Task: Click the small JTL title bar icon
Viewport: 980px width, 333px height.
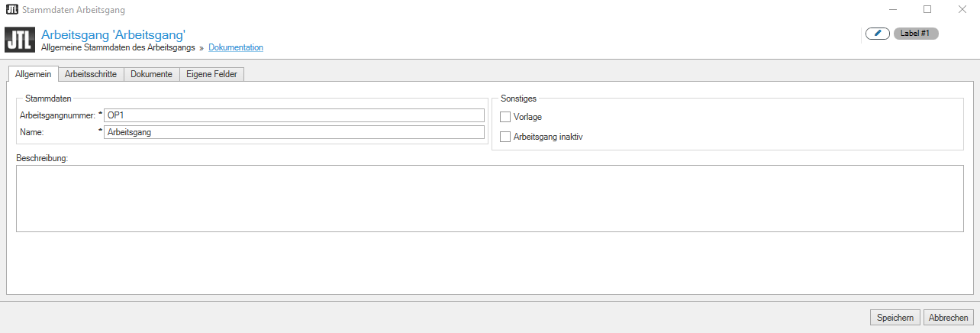Action: (x=11, y=10)
